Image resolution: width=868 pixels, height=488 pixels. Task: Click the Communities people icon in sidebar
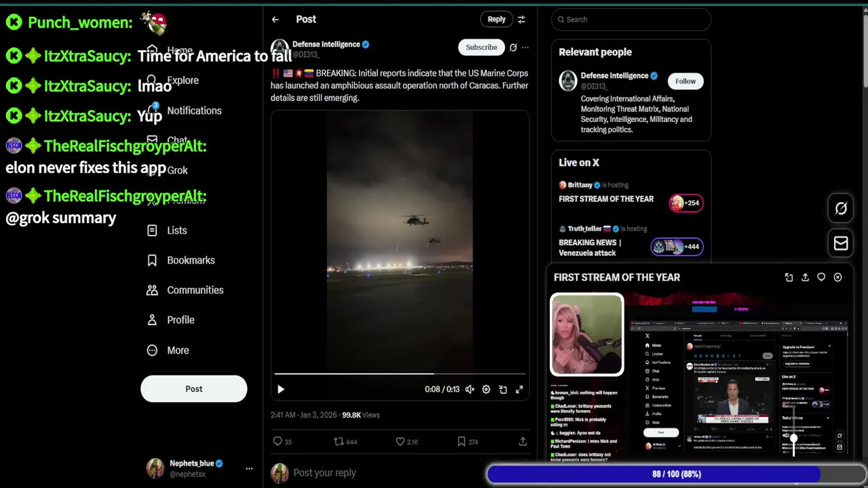pyautogui.click(x=153, y=290)
